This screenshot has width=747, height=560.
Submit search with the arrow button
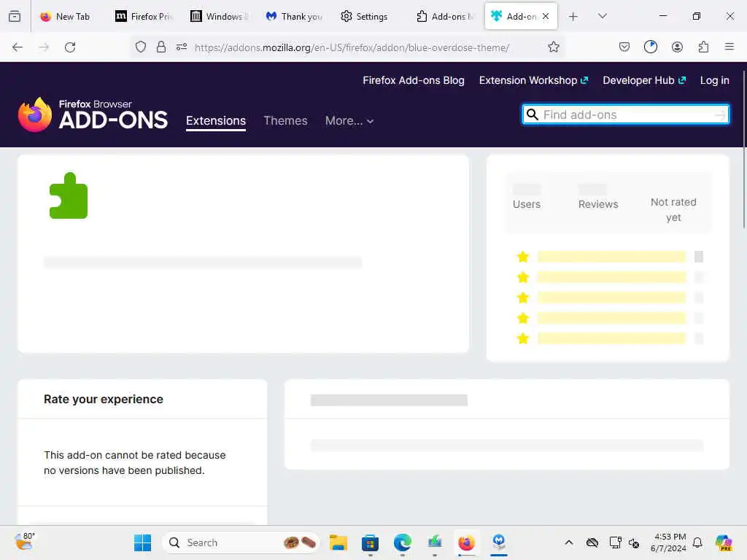pos(720,114)
